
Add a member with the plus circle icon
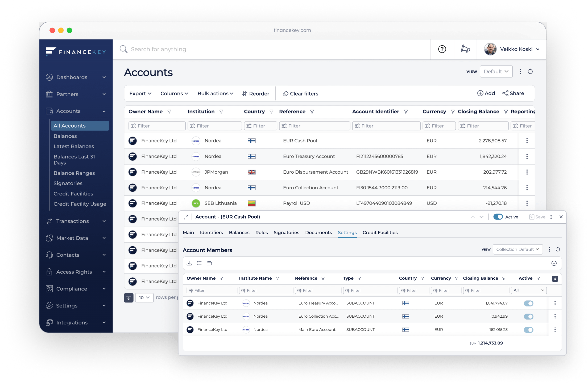point(554,263)
